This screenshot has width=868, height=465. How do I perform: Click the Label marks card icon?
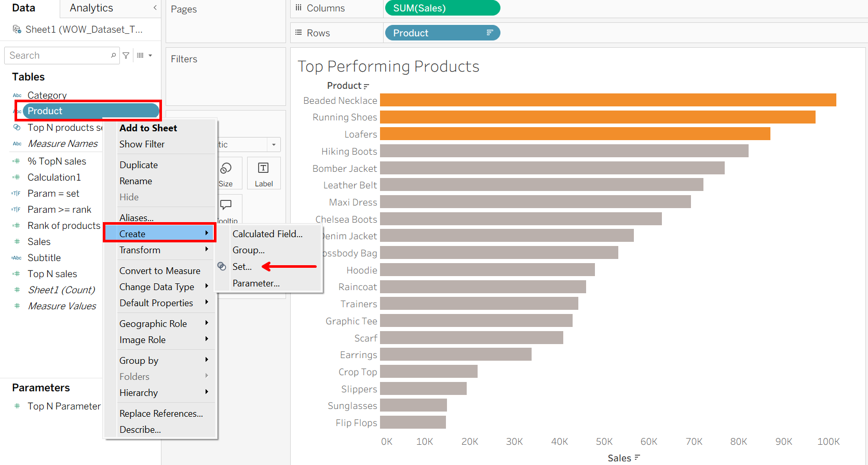click(263, 168)
